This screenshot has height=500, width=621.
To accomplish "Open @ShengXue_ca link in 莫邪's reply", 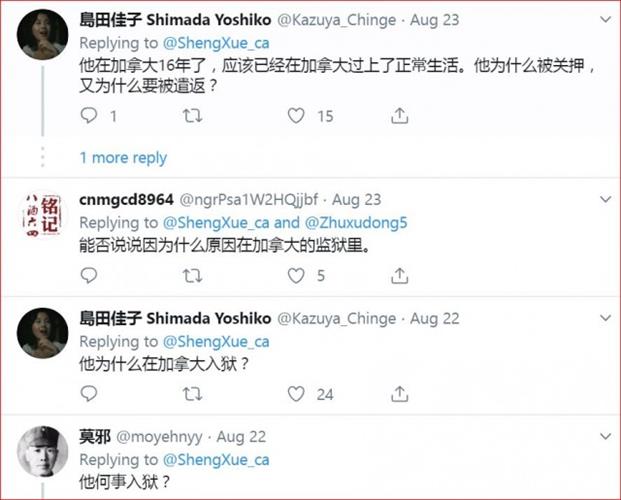I will tap(215, 459).
